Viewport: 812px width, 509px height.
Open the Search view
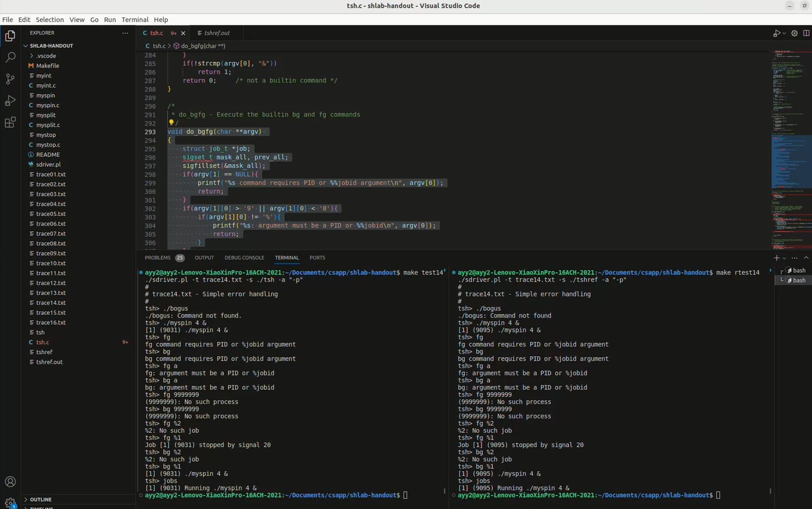point(10,56)
